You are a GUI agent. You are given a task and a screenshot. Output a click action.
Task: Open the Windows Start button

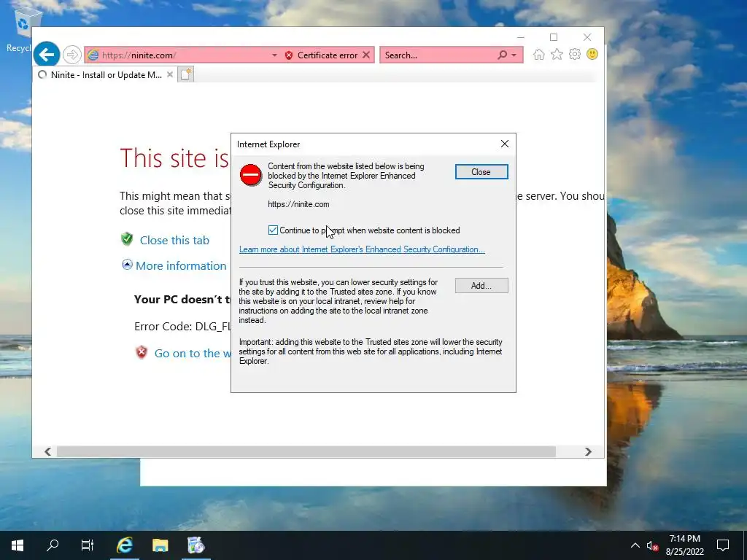point(18,545)
